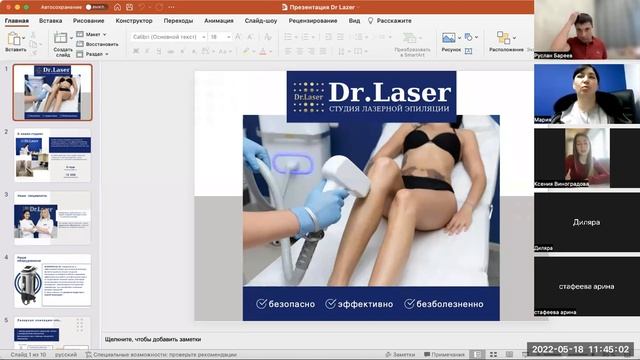Screen dimensions: 640x360
Task: Select slide 2 thumbnail
Action: [53, 155]
